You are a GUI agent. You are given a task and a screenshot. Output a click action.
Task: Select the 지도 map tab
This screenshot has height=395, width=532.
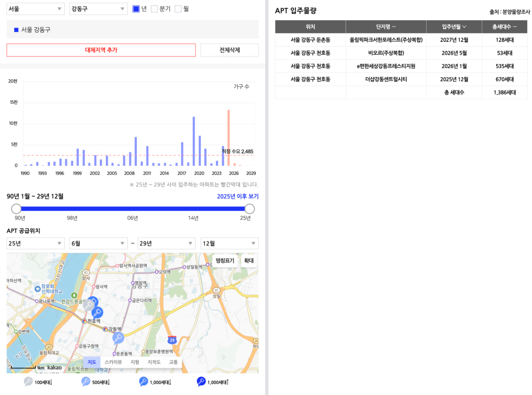92,362
